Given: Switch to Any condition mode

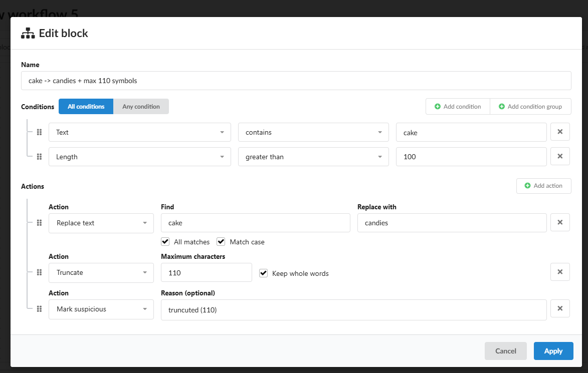Looking at the screenshot, I should [141, 106].
